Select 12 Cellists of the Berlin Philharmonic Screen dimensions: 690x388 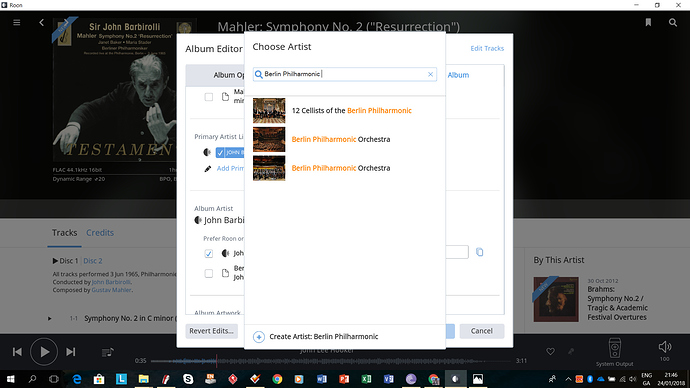[x=345, y=111]
